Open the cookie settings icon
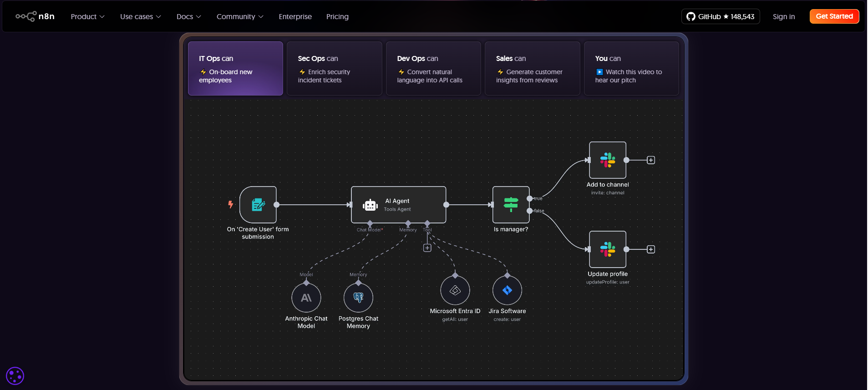The width and height of the screenshot is (868, 390). point(15,376)
